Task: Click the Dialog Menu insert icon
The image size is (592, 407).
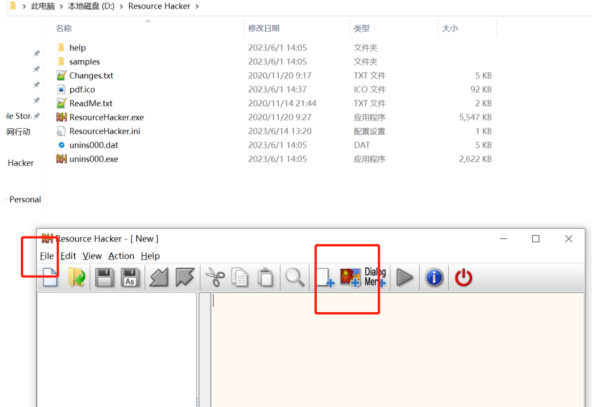Action: click(375, 278)
